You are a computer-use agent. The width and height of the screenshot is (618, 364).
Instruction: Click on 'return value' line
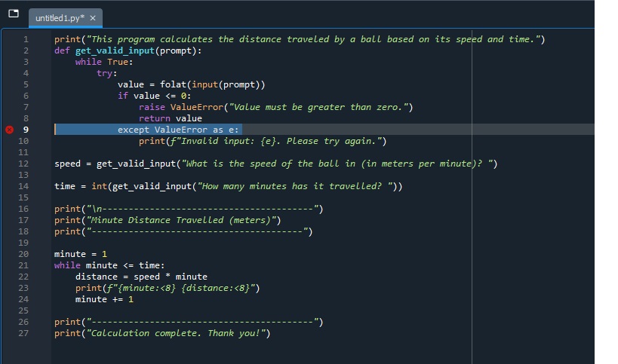(171, 118)
